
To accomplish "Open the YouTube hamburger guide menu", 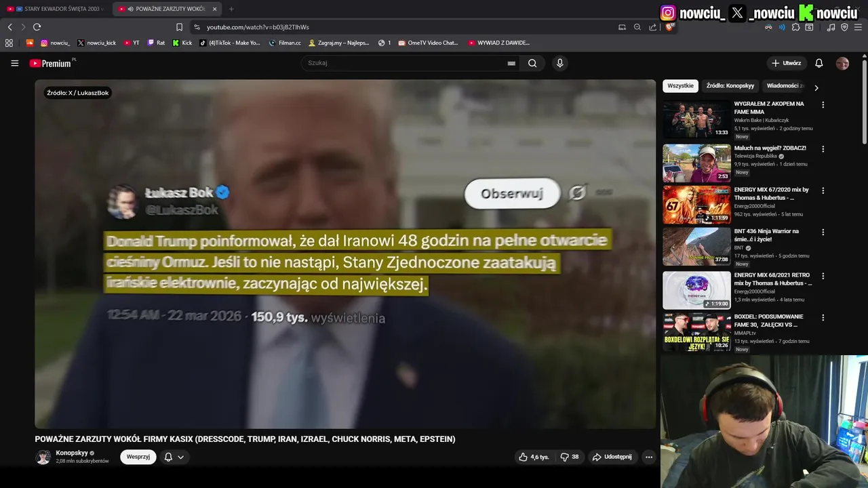I will pyautogui.click(x=14, y=63).
